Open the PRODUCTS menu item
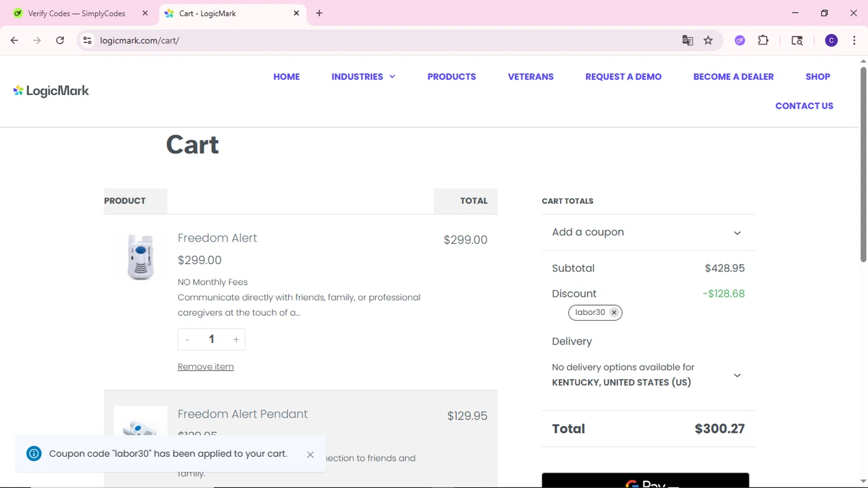Screen dimensions: 868x488 451,76
